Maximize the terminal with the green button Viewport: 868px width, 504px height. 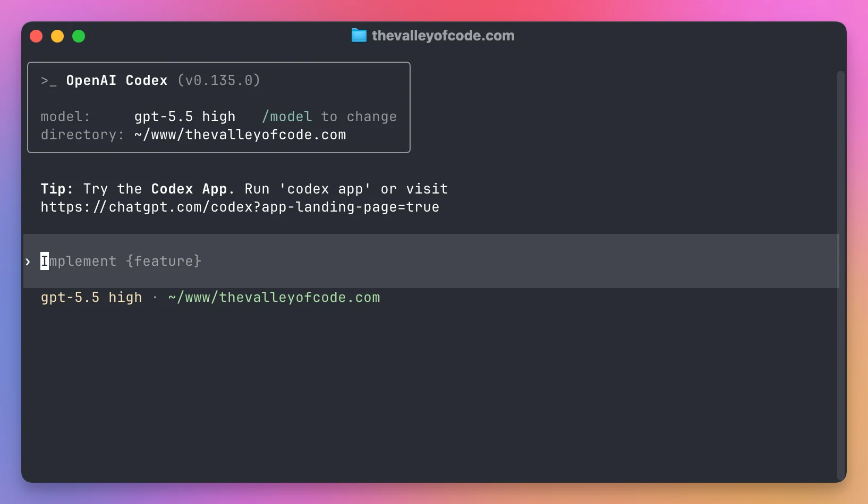[79, 36]
